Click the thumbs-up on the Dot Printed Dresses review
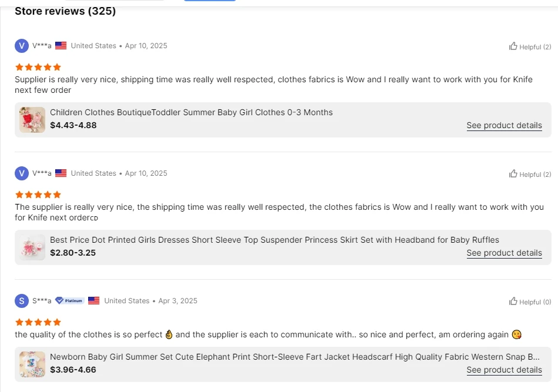Screen dimensions: 558x392 pos(513,173)
